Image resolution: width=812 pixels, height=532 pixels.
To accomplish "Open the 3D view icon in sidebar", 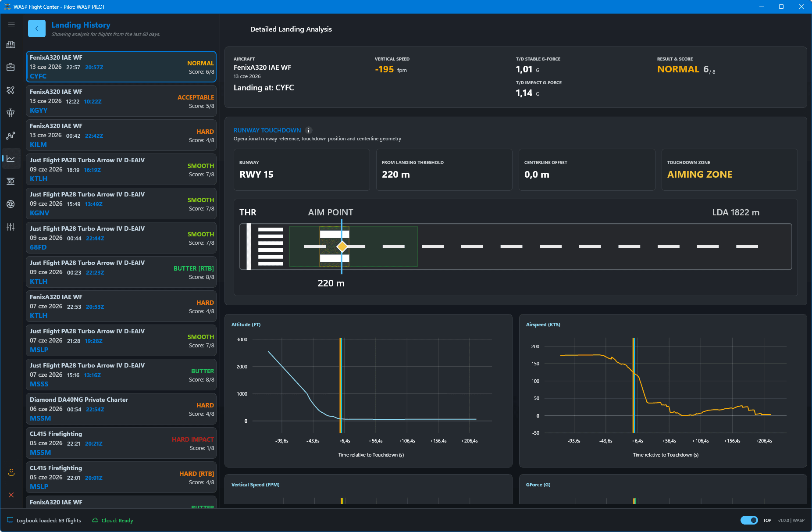I will 11,181.
